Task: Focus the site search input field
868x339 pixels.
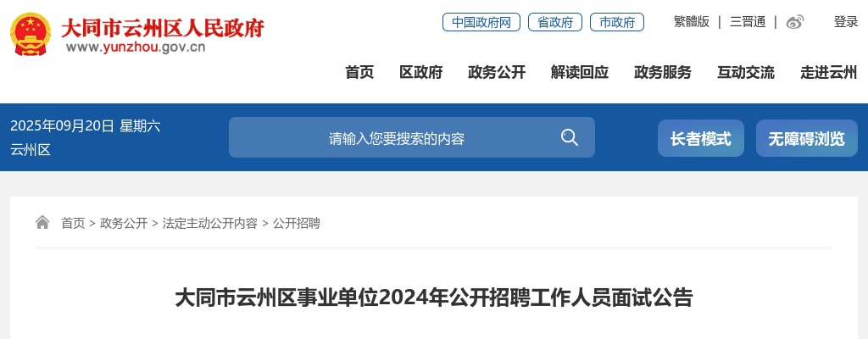Action: click(x=396, y=137)
